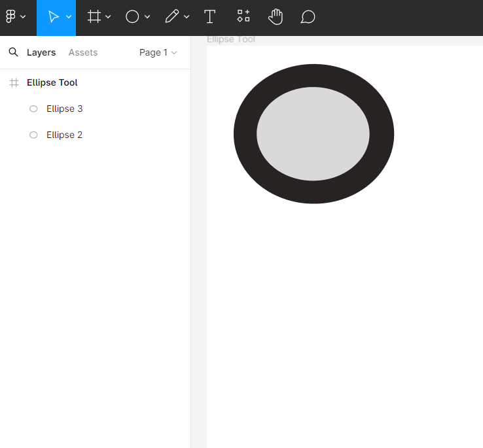Select the Ellipse 3 layer
The width and height of the screenshot is (483, 448).
coord(95,109)
